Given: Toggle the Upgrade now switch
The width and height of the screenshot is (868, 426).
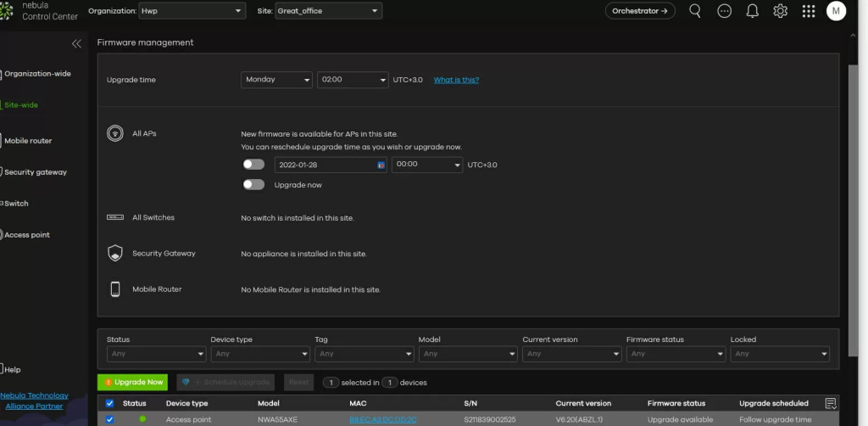Looking at the screenshot, I should [253, 184].
